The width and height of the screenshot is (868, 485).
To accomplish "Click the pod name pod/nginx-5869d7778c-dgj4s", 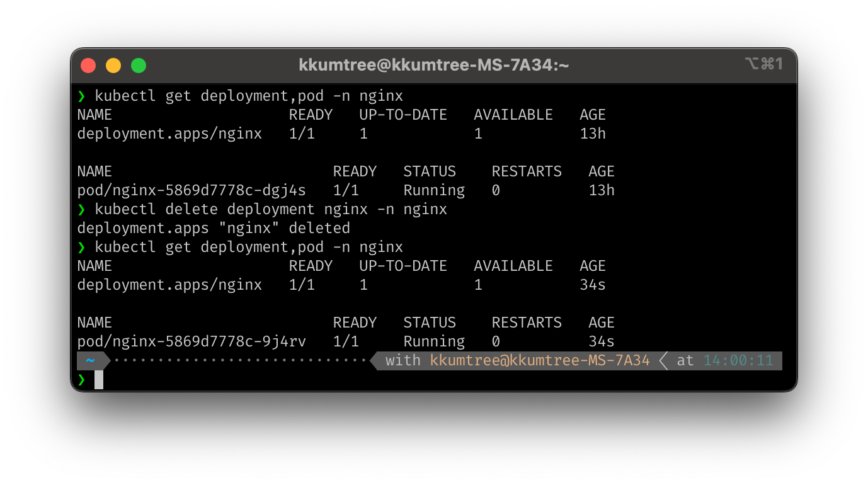I will [x=191, y=190].
